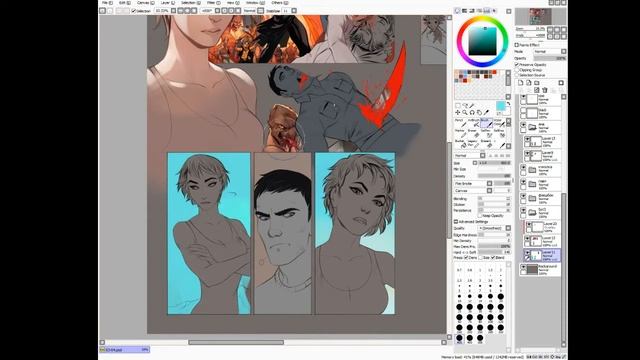Open the Others menu
This screenshot has width=640, height=360.
click(280, 2)
